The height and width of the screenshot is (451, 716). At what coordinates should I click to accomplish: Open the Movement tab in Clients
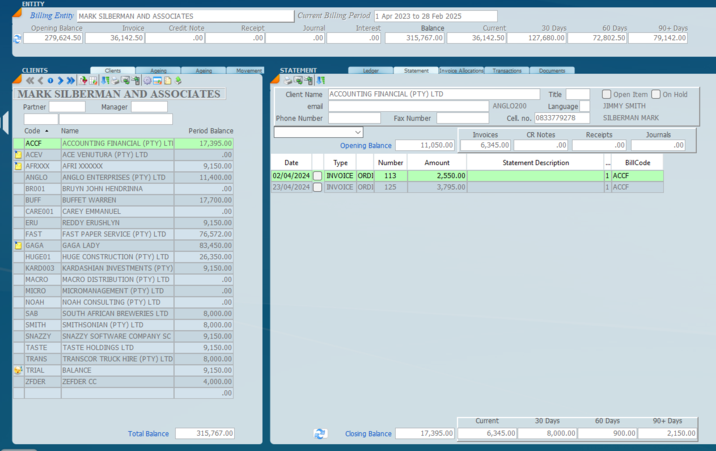pyautogui.click(x=249, y=71)
